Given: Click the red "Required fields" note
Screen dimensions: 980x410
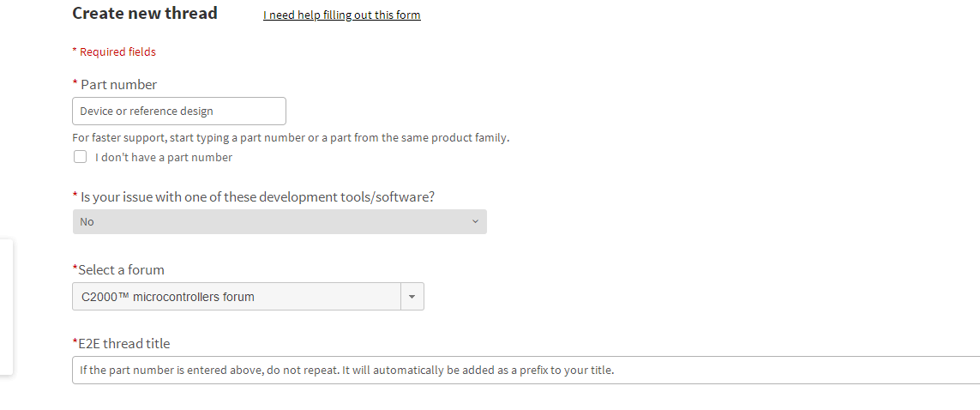Looking at the screenshot, I should pos(117,52).
